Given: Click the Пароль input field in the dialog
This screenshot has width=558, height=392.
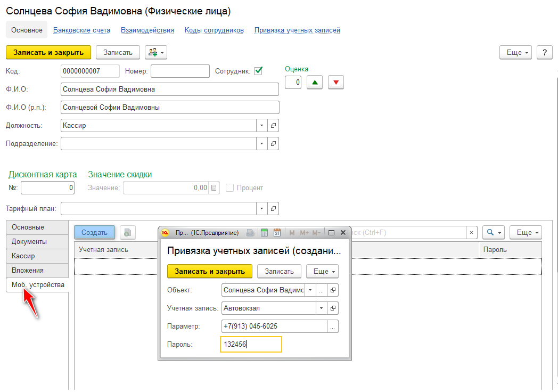Looking at the screenshot, I should (251, 345).
